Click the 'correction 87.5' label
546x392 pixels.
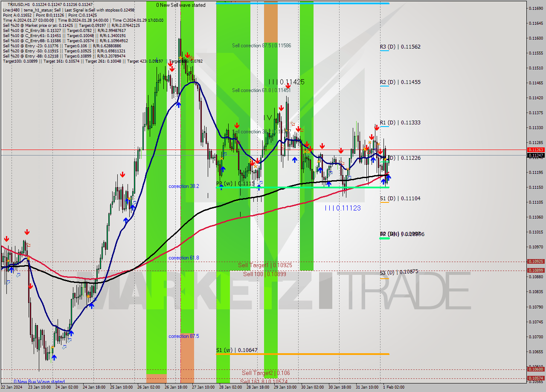point(183,337)
